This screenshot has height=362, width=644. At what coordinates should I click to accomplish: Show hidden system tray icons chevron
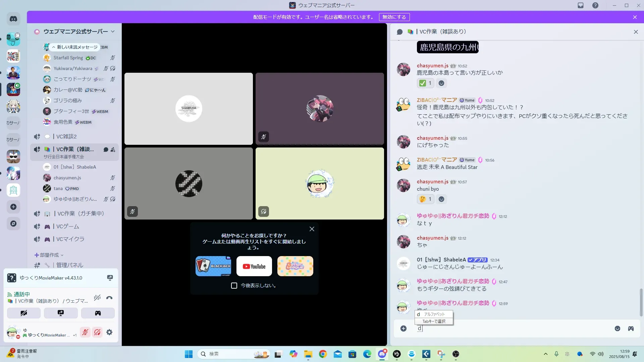(546, 354)
